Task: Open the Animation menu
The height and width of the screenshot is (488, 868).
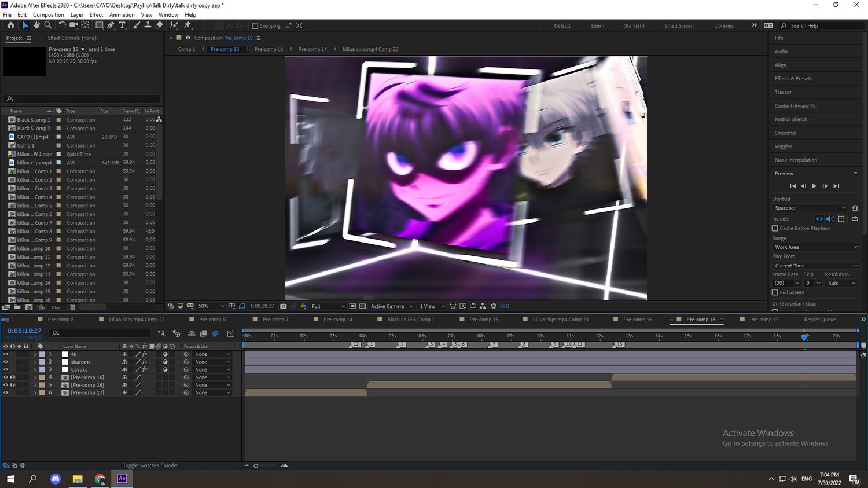Action: [122, 15]
